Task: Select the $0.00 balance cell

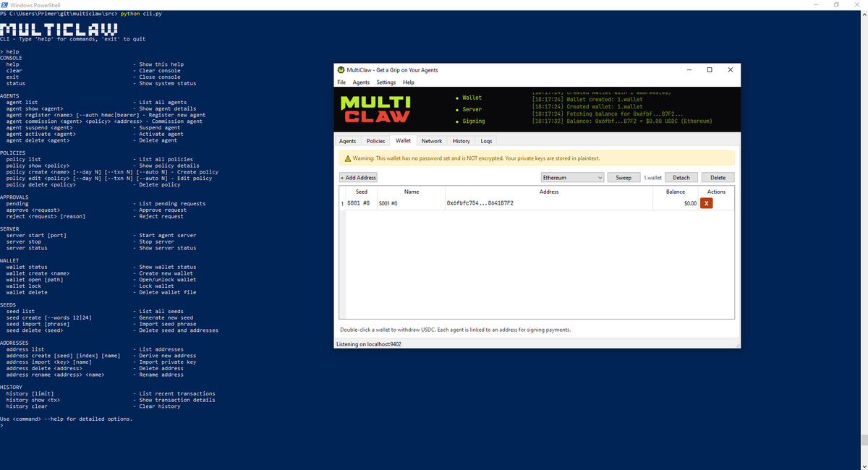Action: pyautogui.click(x=676, y=203)
